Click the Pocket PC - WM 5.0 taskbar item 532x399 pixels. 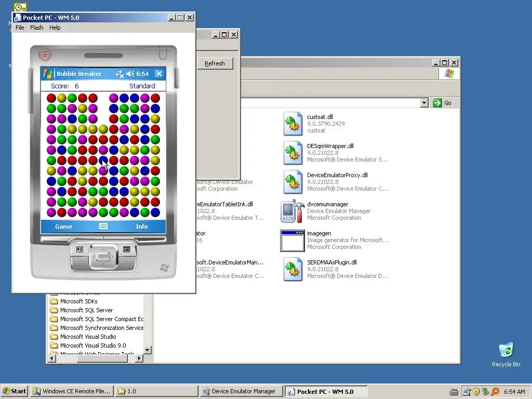coord(325,391)
